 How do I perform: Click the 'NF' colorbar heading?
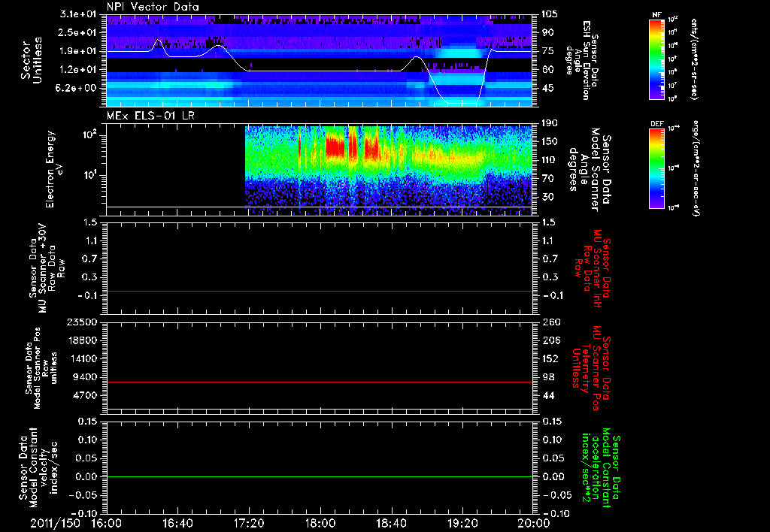656,15
